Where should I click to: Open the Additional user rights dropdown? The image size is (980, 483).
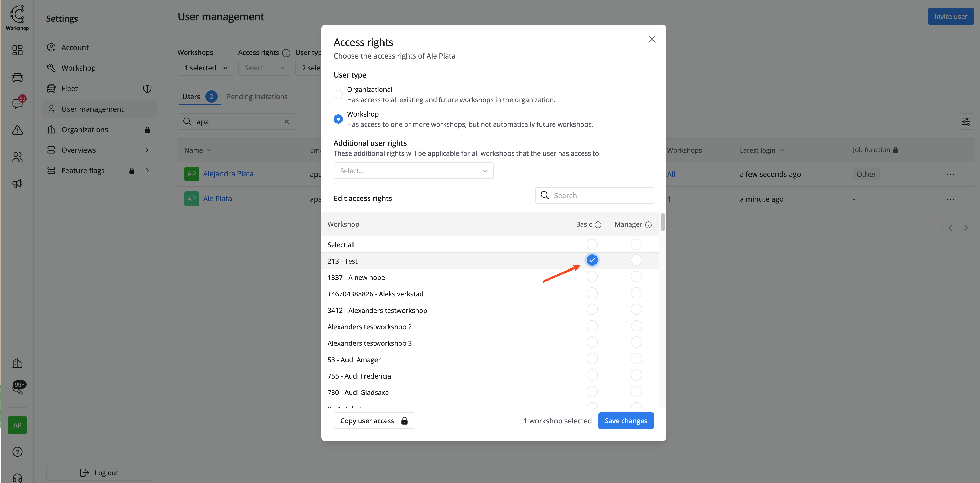tap(413, 171)
